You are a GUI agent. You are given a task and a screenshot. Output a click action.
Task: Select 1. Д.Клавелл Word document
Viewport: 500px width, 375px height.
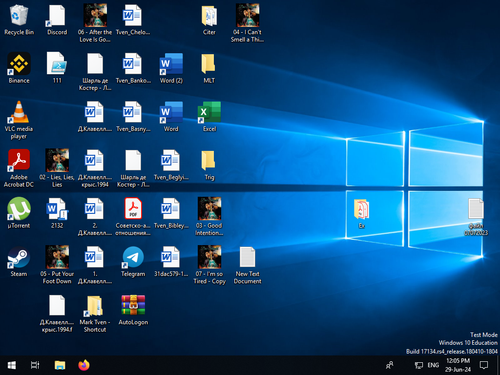pos(95,257)
